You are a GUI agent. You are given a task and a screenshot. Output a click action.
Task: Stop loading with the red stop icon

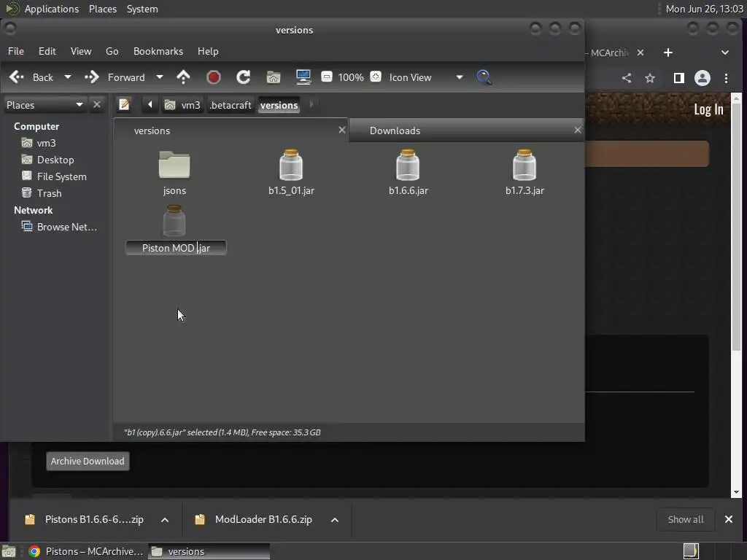point(214,77)
